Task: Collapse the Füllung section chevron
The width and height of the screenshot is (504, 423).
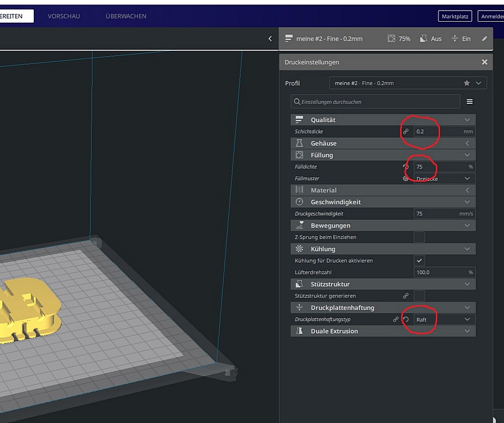Action: pos(467,155)
